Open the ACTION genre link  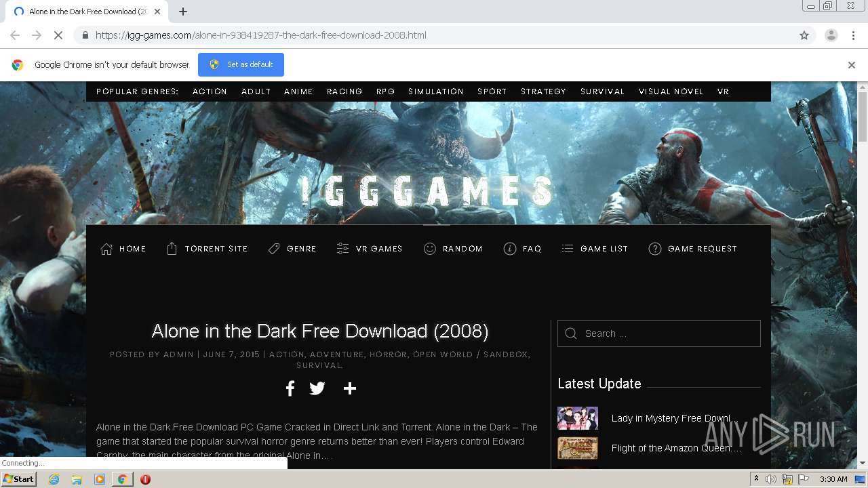(x=210, y=91)
